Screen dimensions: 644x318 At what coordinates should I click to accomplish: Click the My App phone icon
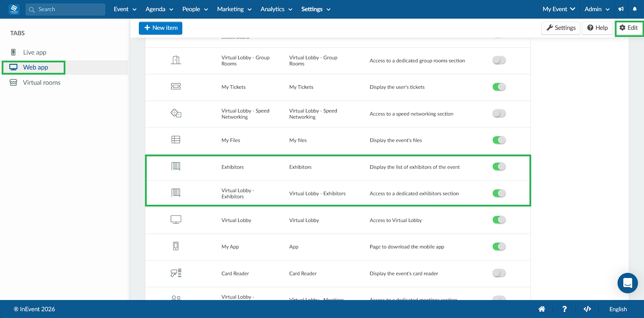(x=176, y=246)
